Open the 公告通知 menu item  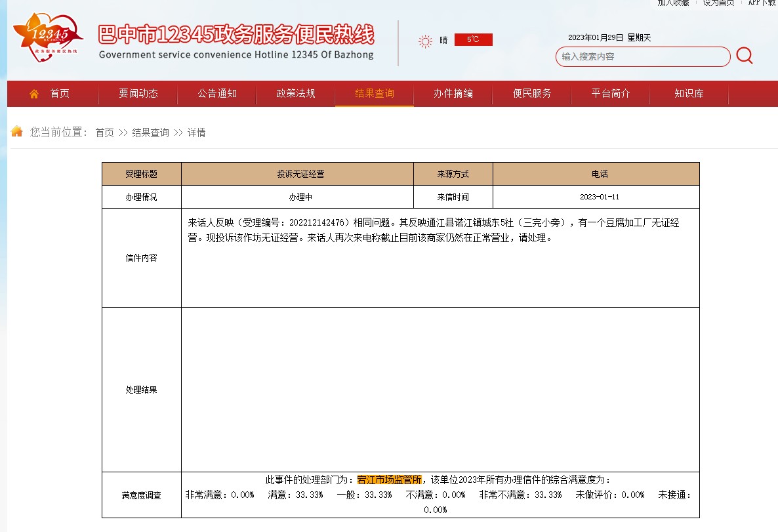tap(217, 93)
